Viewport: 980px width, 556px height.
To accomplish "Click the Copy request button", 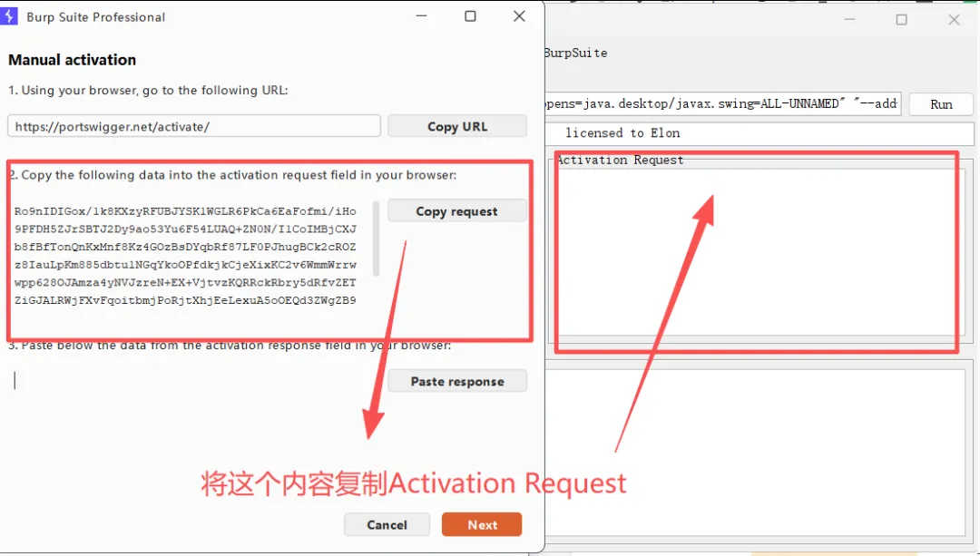I will tap(456, 211).
